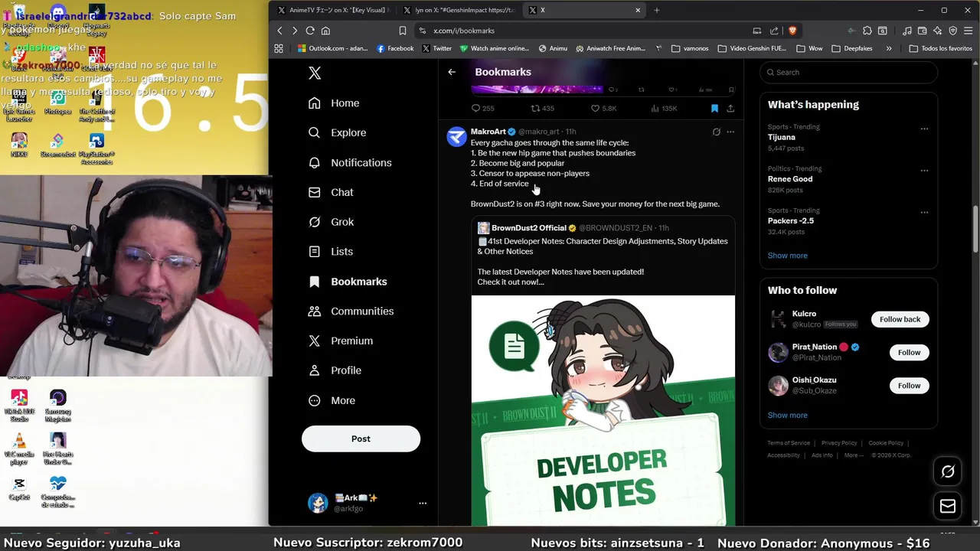Open Tijuana trending topic
Screen dimensions: 980x551
point(781,137)
